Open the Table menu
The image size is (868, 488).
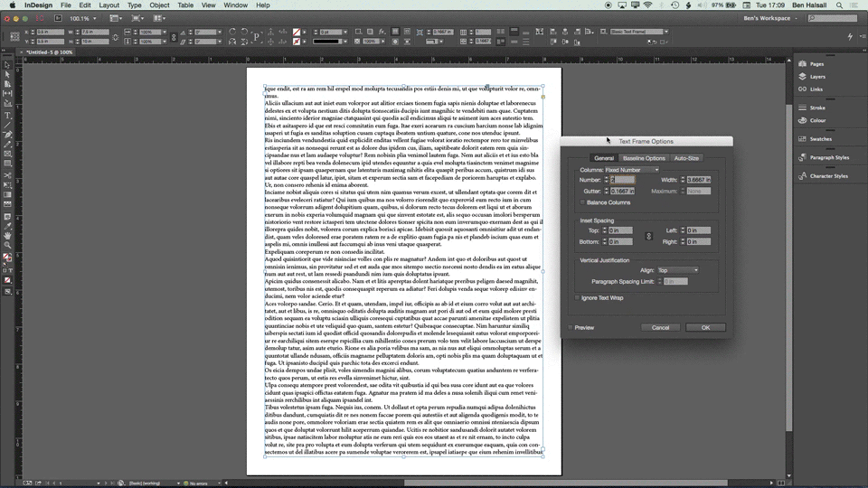point(185,5)
